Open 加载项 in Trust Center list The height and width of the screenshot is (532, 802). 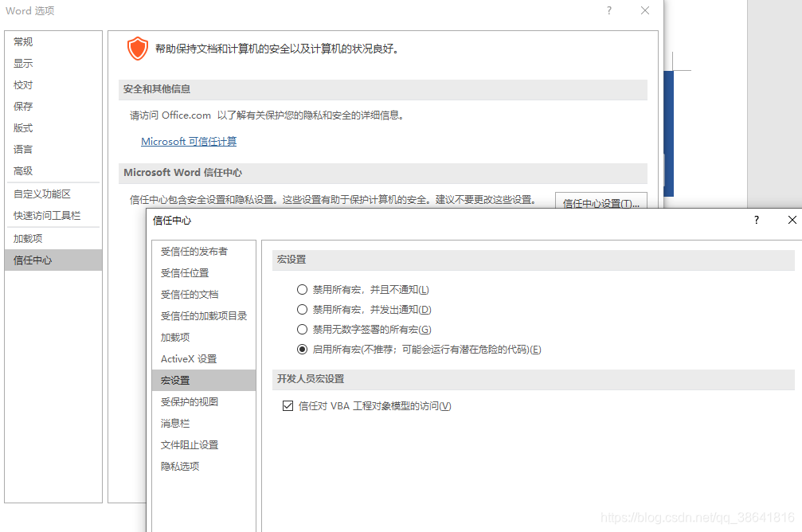pos(204,338)
